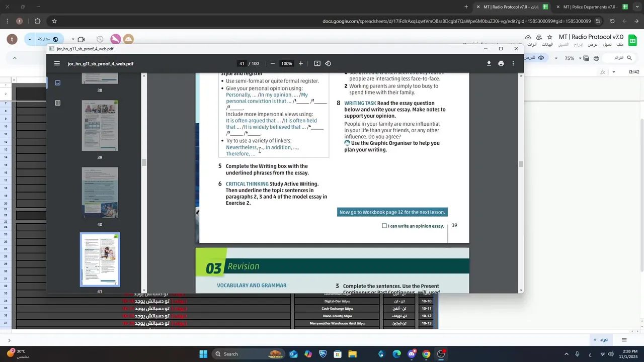This screenshot has width=644, height=362.
Task: Star the MT Radio Protocol spreadsheet
Action: (549, 37)
